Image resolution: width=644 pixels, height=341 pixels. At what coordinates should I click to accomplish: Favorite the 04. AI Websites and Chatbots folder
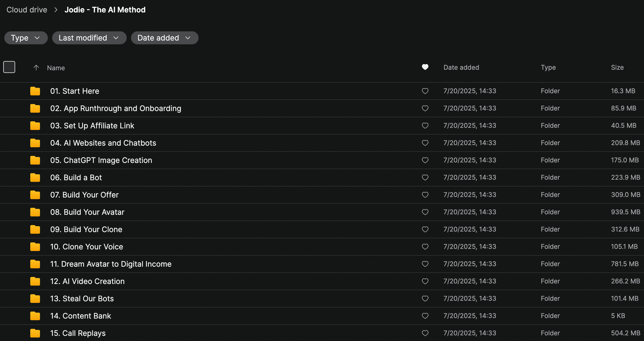tap(425, 143)
